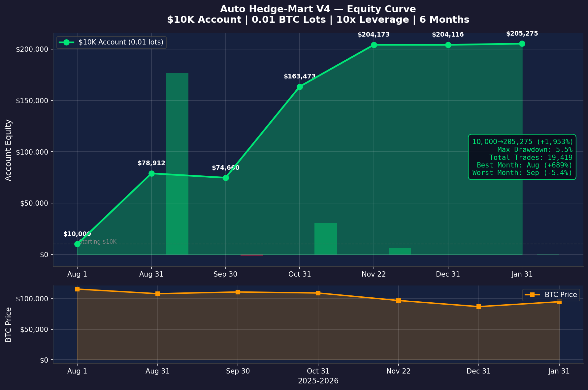Click the small green bar after Nov 22
The height and width of the screenshot is (390, 588).
click(400, 251)
